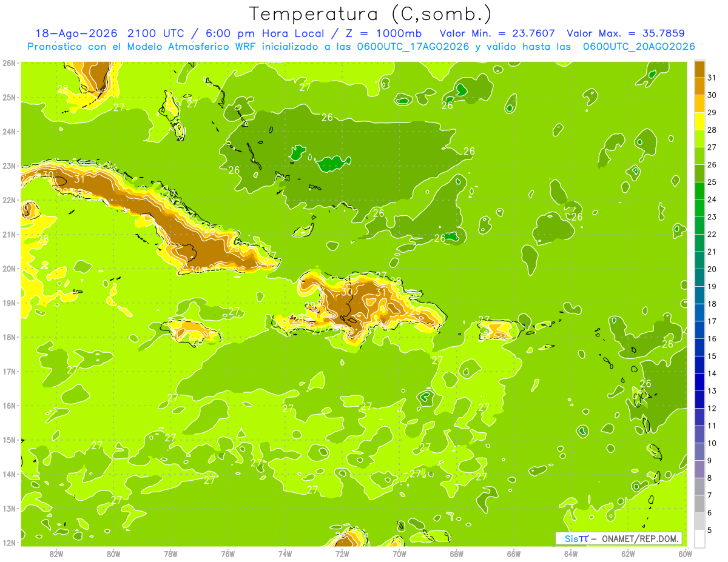The width and height of the screenshot is (728, 562).
Task: Click the 15N latitude axis label
Action: pyautogui.click(x=8, y=440)
